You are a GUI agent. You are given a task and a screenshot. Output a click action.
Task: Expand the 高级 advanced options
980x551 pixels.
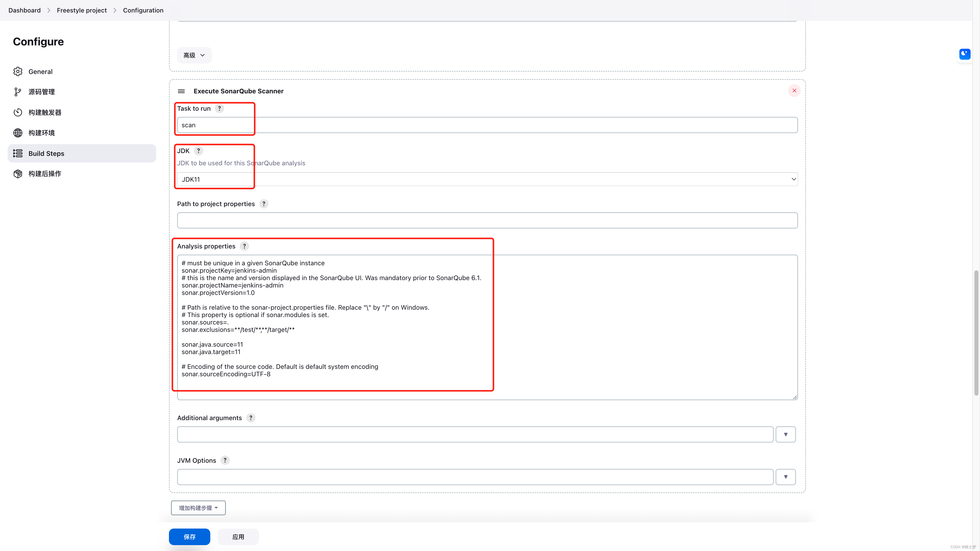pyautogui.click(x=194, y=55)
